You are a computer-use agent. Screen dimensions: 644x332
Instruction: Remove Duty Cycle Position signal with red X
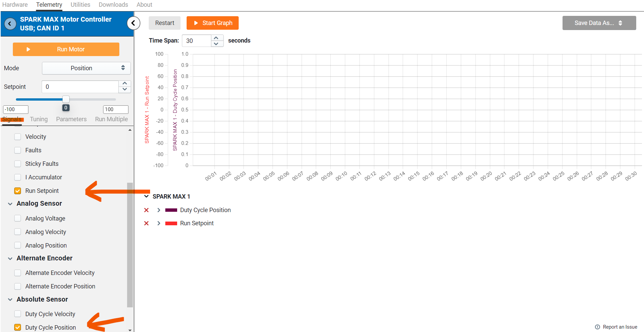click(146, 210)
